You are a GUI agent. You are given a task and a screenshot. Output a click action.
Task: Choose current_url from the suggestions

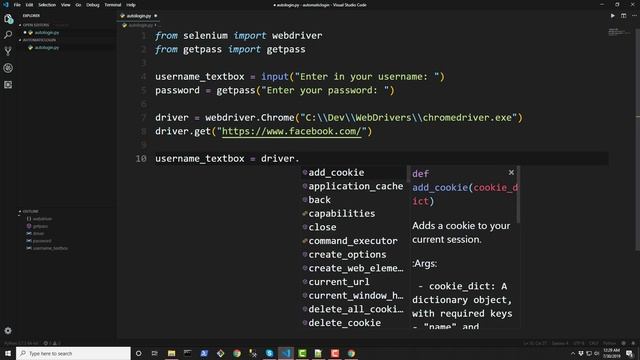[353, 282]
